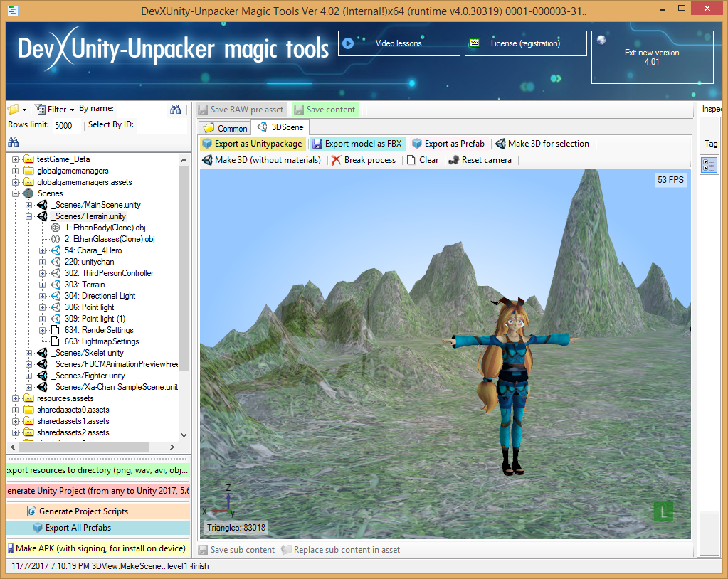Switch to the Common tab
Screen dimensions: 728x579
tap(225, 128)
